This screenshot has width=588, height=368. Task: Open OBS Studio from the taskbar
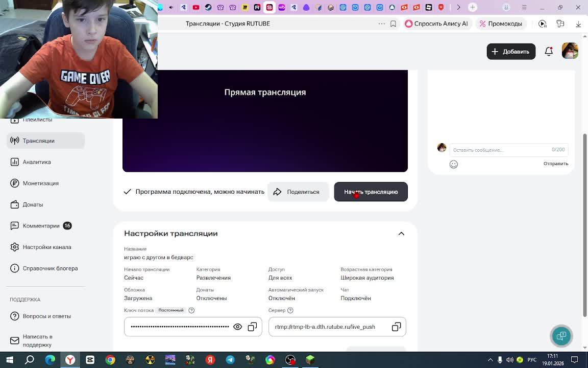coord(290,360)
